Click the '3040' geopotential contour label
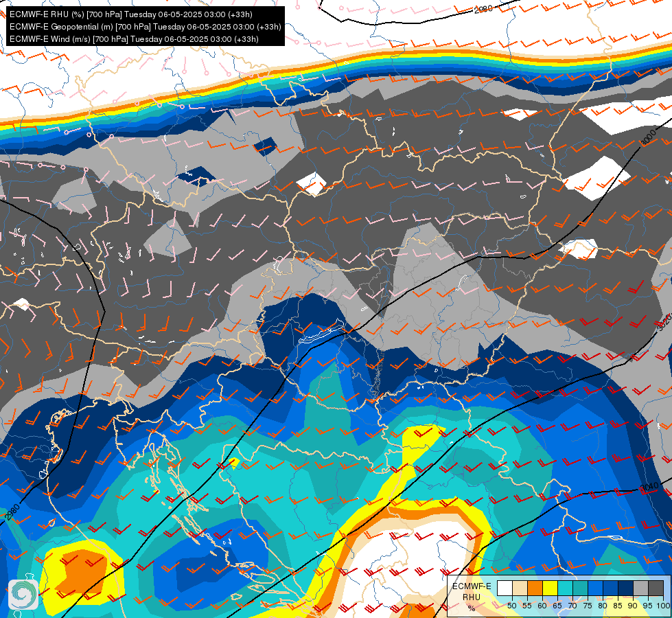 pos(649,488)
